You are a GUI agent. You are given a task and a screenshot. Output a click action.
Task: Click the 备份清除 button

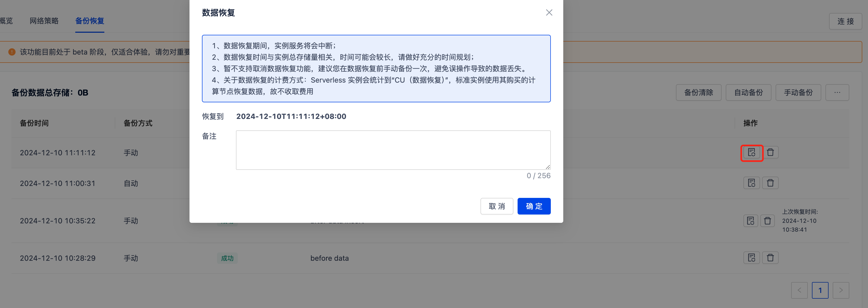click(x=698, y=93)
